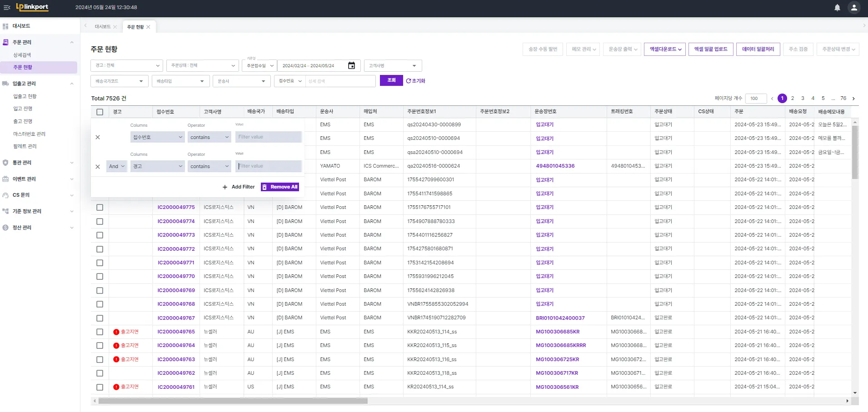Click the purple 조회 search button

(x=391, y=80)
